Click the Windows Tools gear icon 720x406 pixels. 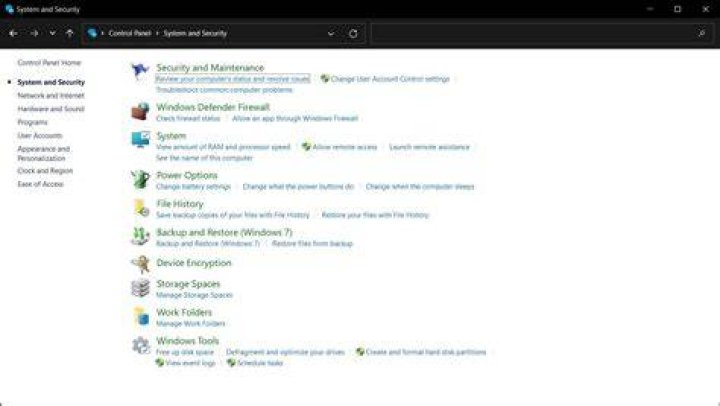(140, 345)
